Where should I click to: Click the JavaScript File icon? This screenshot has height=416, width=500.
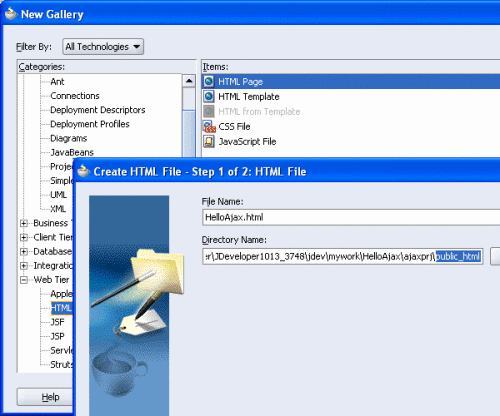209,141
